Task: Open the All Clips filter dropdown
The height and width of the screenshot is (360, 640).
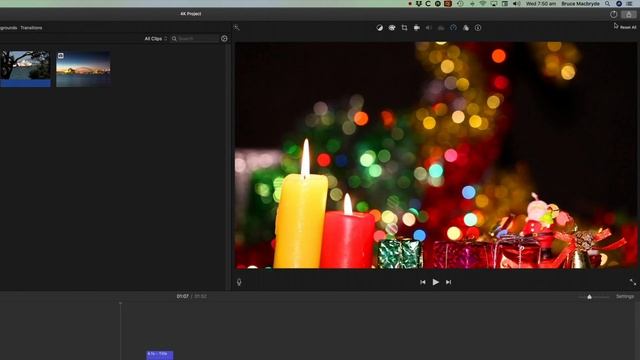Action: (x=156, y=39)
